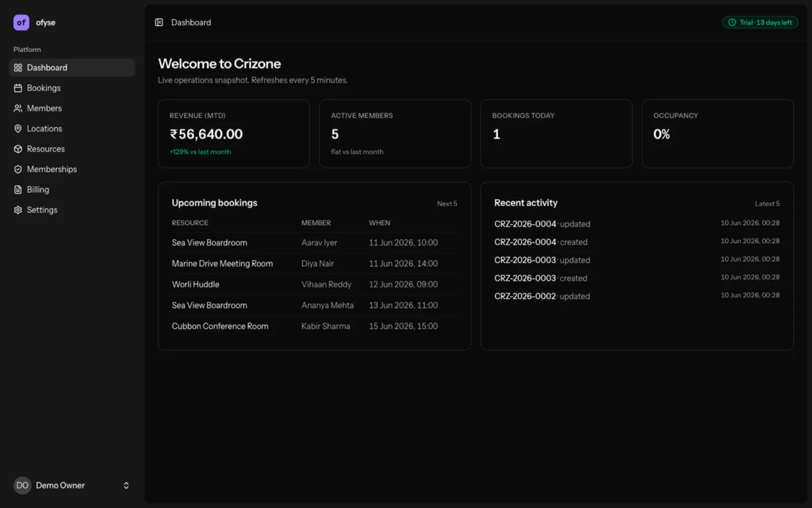This screenshot has height=508, width=812.
Task: Expand the Demo Owner account menu
Action: [126, 485]
